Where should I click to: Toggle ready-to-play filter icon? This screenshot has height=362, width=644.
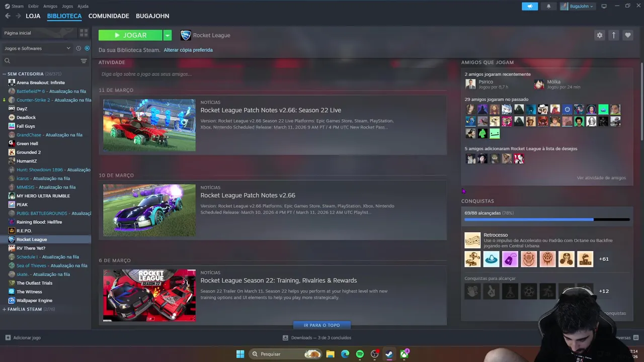[87, 48]
